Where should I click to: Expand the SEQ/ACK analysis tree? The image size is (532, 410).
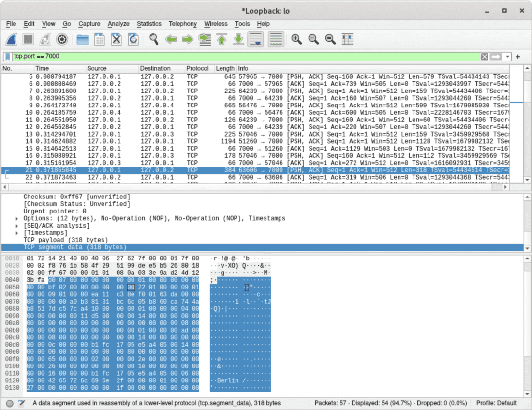pos(17,226)
